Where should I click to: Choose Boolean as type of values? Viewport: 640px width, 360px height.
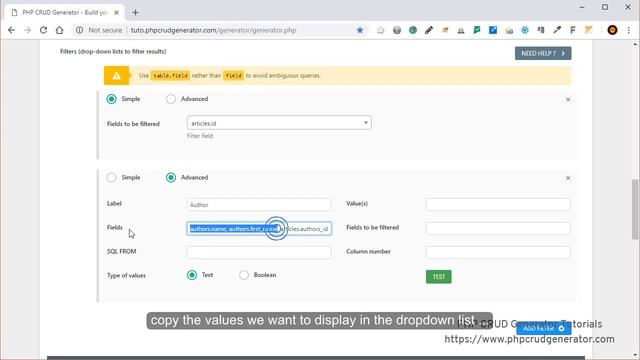(x=244, y=275)
